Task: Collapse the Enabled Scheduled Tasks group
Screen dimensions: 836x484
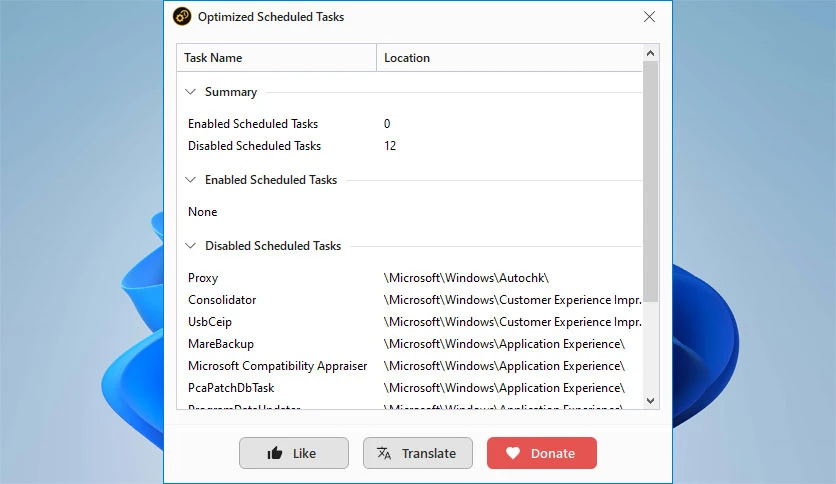Action: pyautogui.click(x=190, y=180)
